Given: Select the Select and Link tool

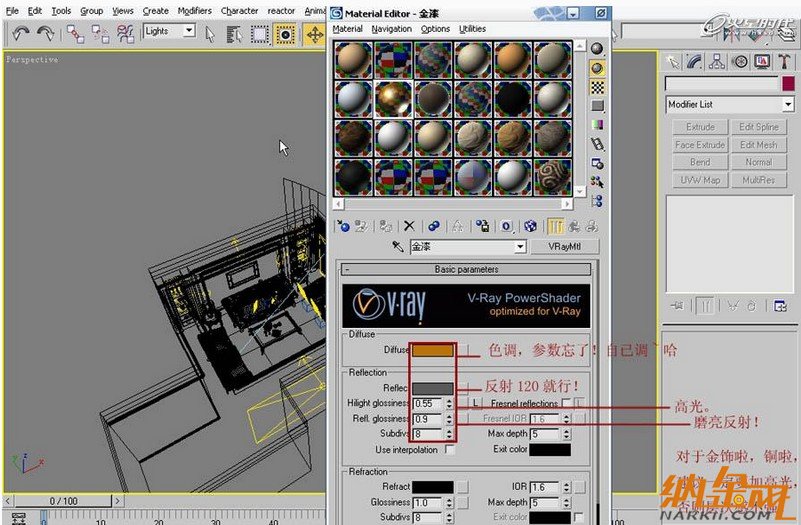Looking at the screenshot, I should click(76, 34).
